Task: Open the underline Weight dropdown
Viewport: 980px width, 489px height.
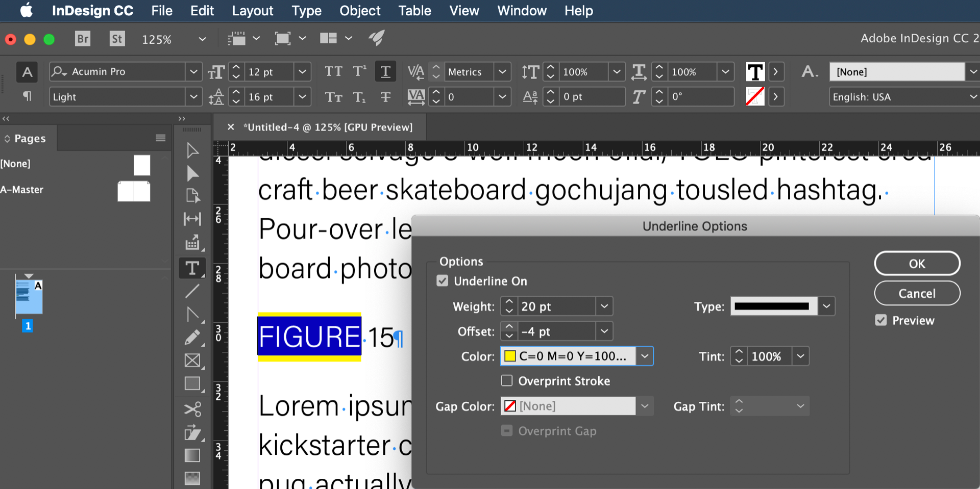Action: click(x=604, y=306)
